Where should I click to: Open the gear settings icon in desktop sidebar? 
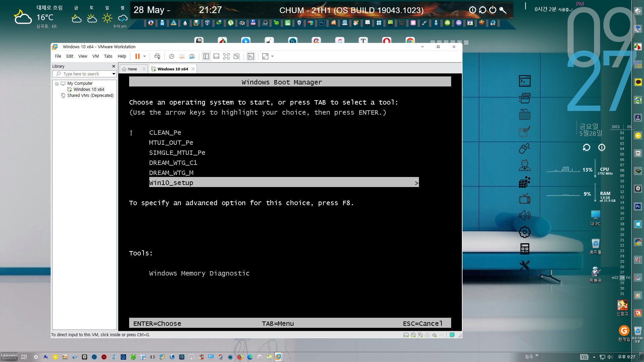tap(525, 232)
